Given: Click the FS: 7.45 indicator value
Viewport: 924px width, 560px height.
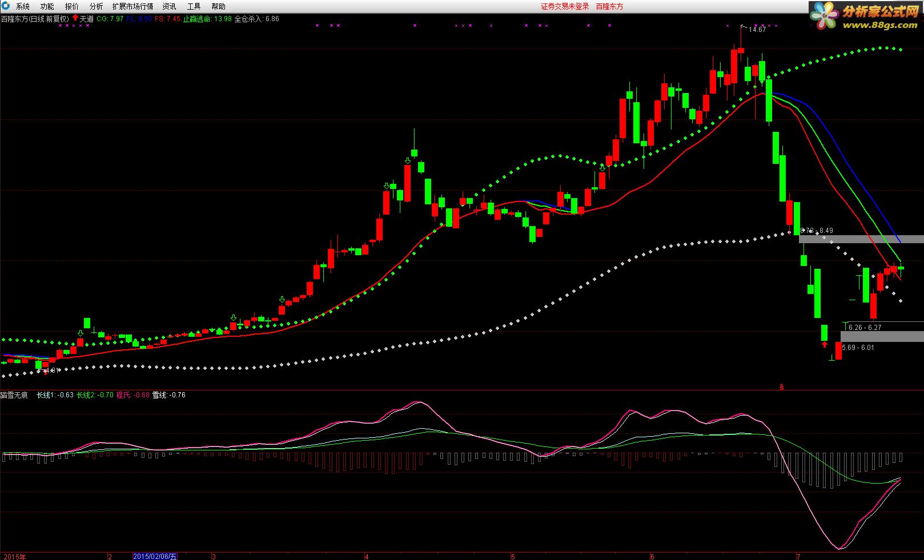Looking at the screenshot, I should 168,19.
